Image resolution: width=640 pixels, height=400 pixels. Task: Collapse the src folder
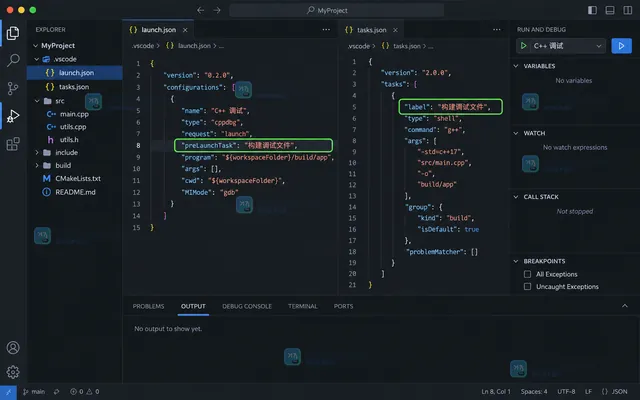tap(37, 101)
